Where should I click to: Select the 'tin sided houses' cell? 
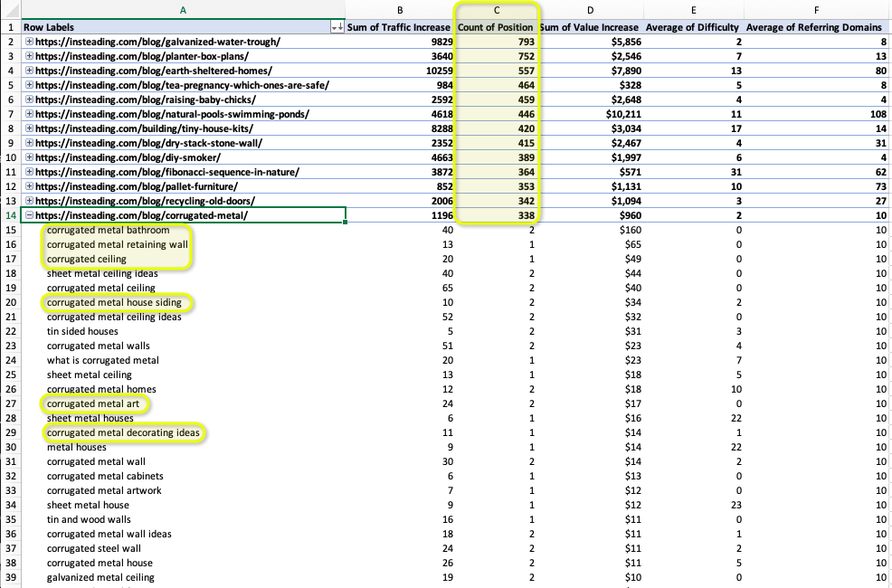(x=183, y=331)
